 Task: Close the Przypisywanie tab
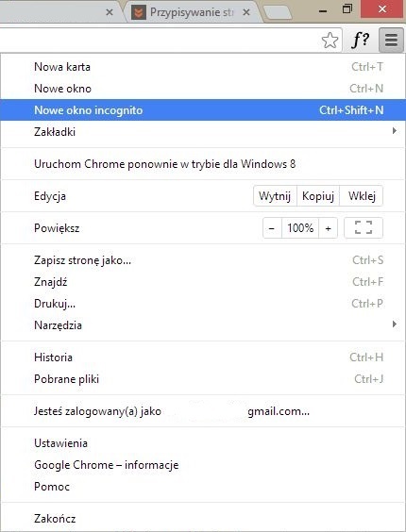[x=246, y=12]
